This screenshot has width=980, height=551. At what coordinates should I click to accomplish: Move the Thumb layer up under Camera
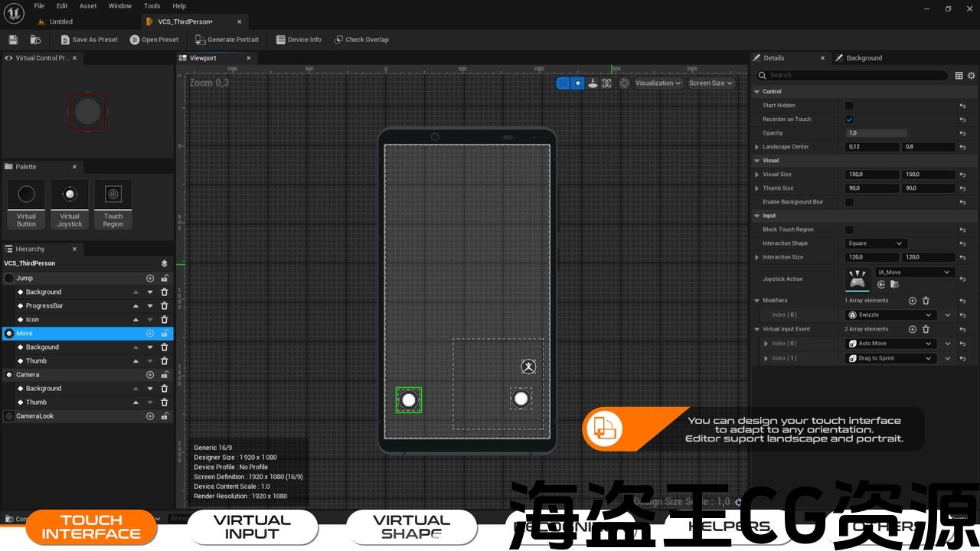click(x=136, y=403)
